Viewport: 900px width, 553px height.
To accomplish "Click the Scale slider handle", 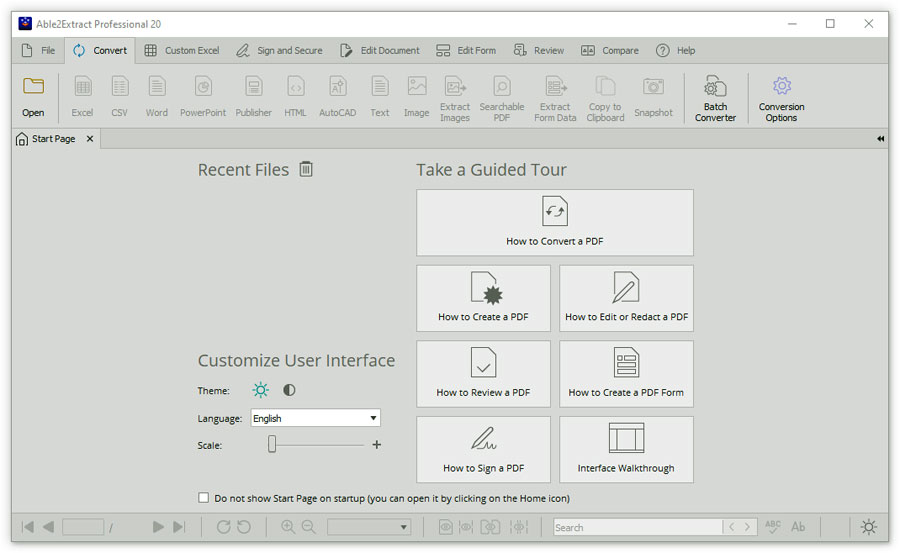I will coord(272,444).
